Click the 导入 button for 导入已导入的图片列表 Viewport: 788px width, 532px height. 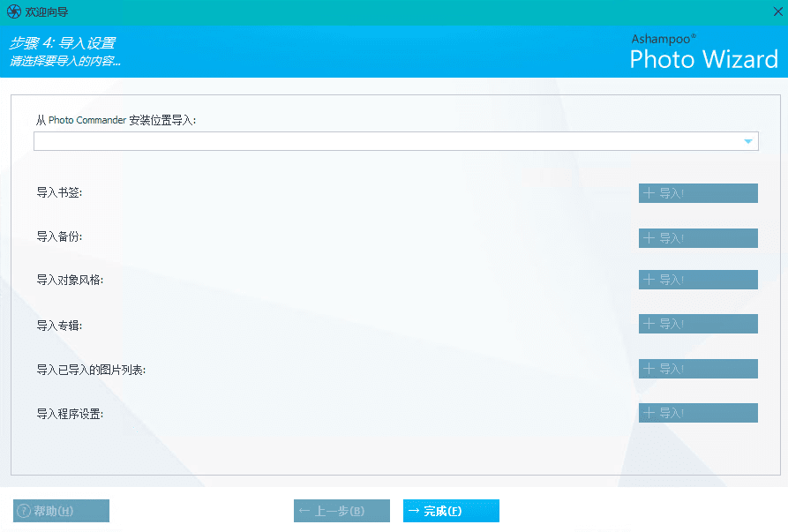pyautogui.click(x=698, y=369)
